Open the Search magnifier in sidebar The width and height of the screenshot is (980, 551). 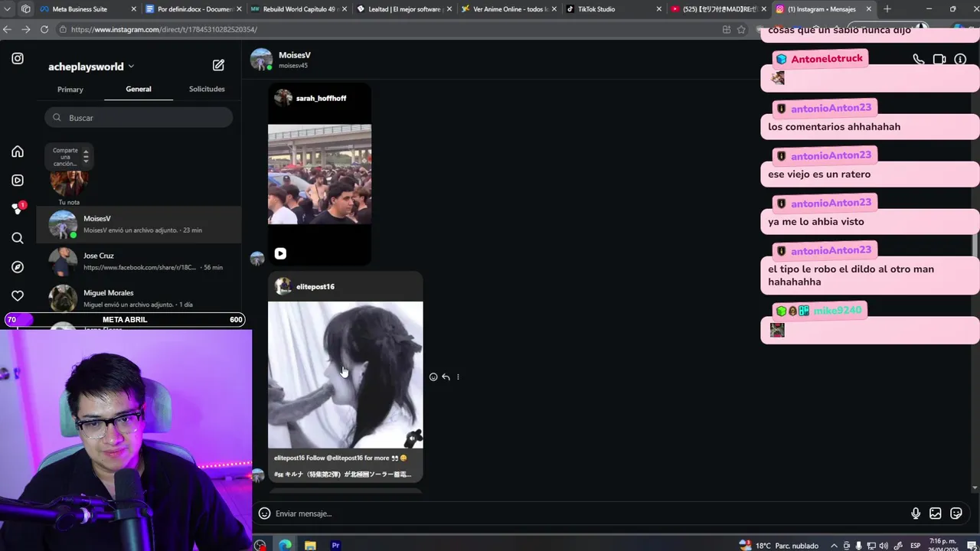tap(18, 238)
